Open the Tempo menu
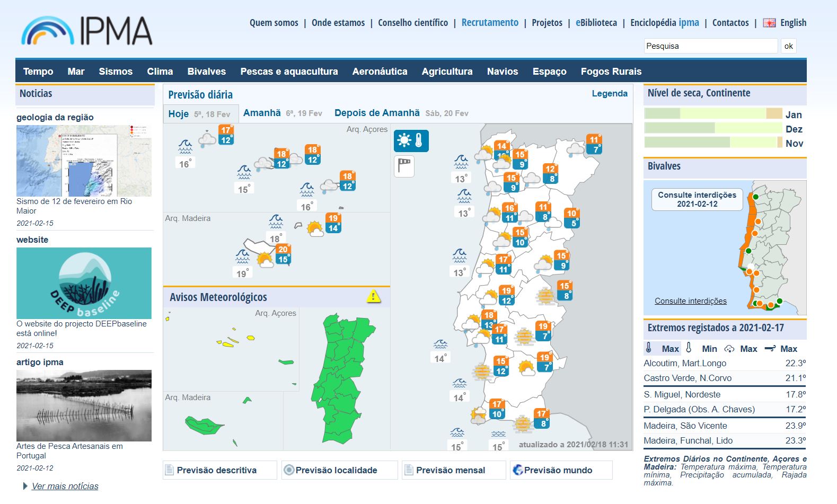This screenshot has height=504, width=837. pyautogui.click(x=38, y=72)
